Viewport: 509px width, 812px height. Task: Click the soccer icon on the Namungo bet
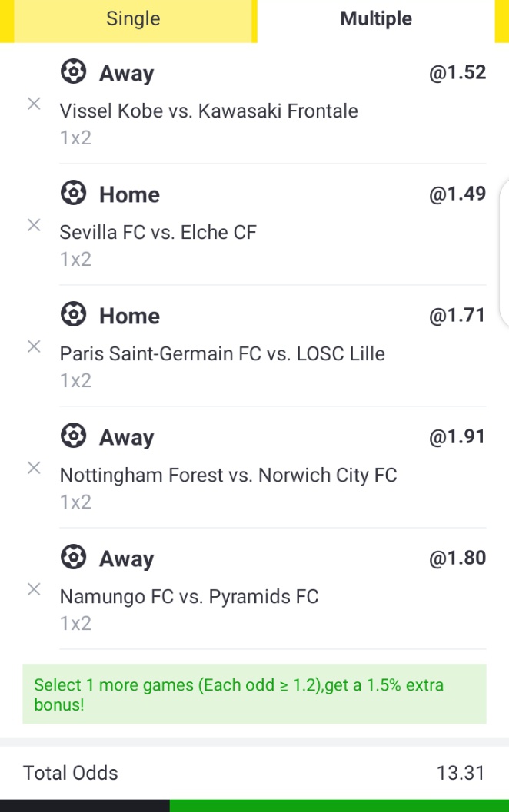(73, 558)
